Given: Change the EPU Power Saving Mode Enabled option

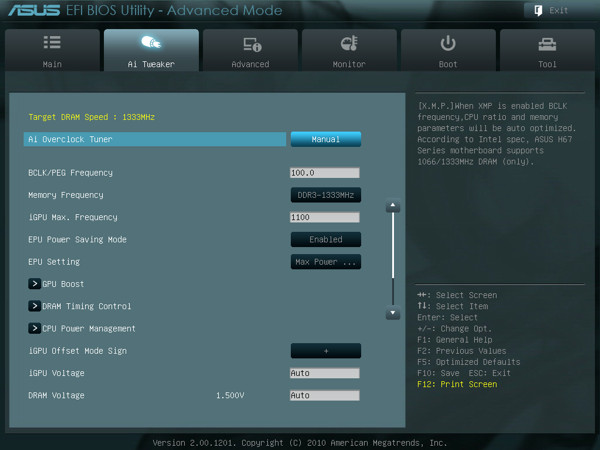Looking at the screenshot, I should [326, 240].
